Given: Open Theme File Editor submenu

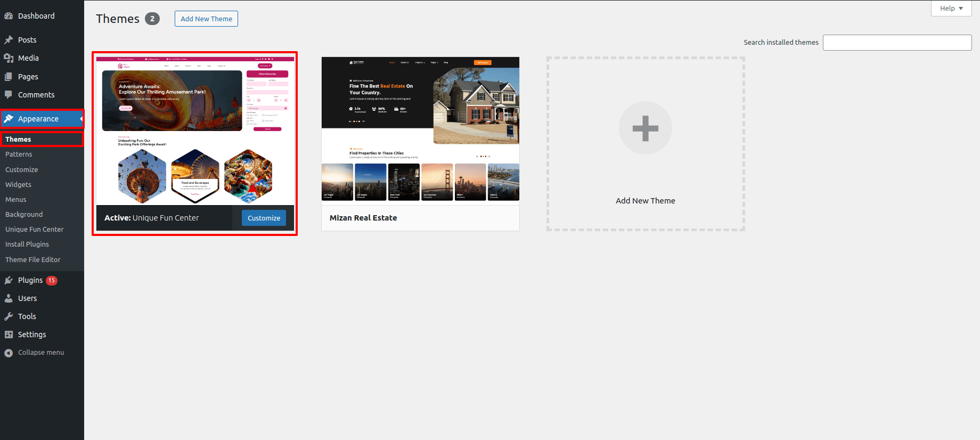Looking at the screenshot, I should pos(33,260).
